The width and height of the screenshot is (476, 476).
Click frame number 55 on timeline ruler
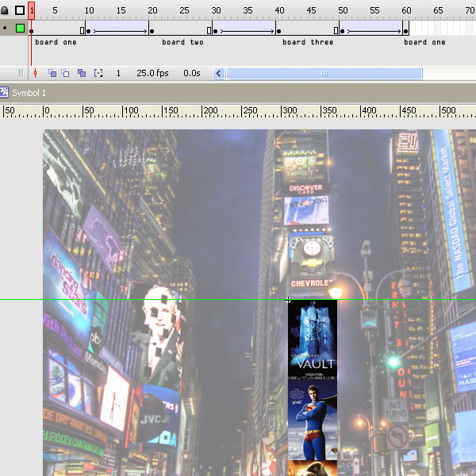click(x=374, y=10)
